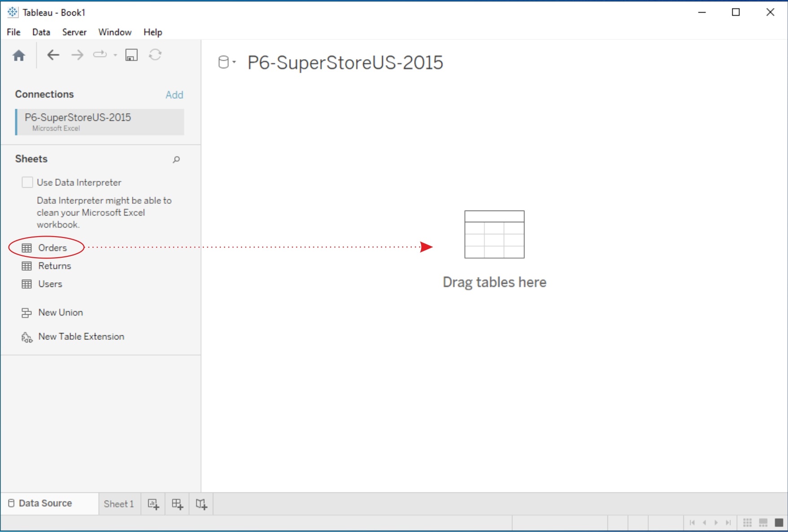Click the Users table grid icon

click(27, 284)
